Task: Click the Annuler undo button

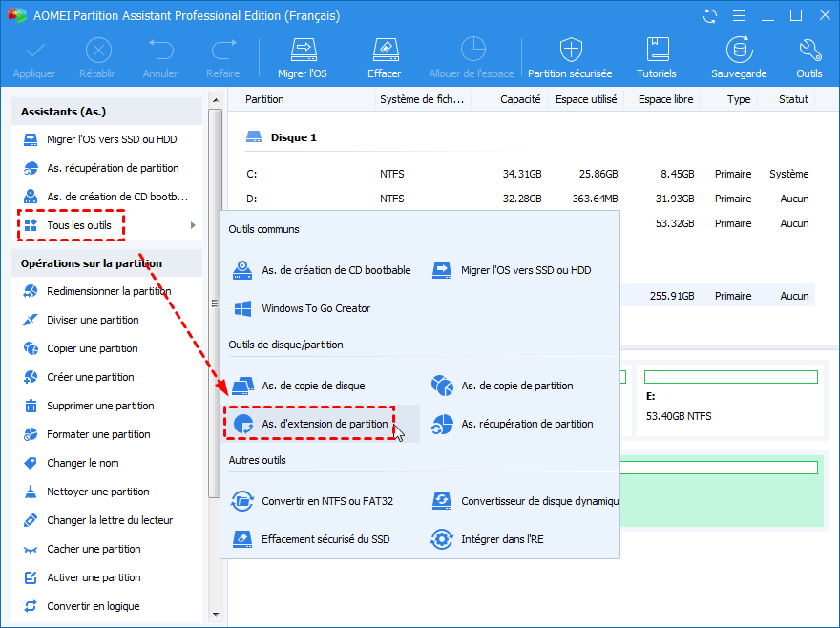Action: coord(160,58)
